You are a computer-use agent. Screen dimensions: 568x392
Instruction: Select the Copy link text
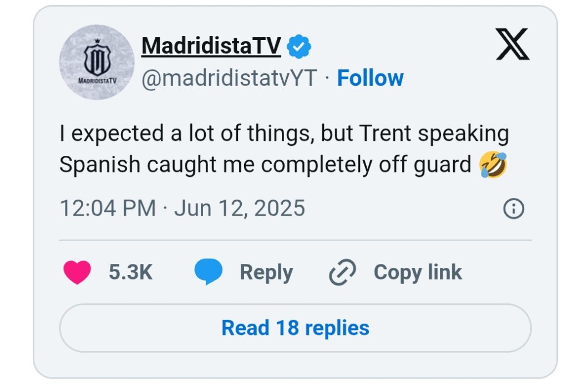click(417, 272)
